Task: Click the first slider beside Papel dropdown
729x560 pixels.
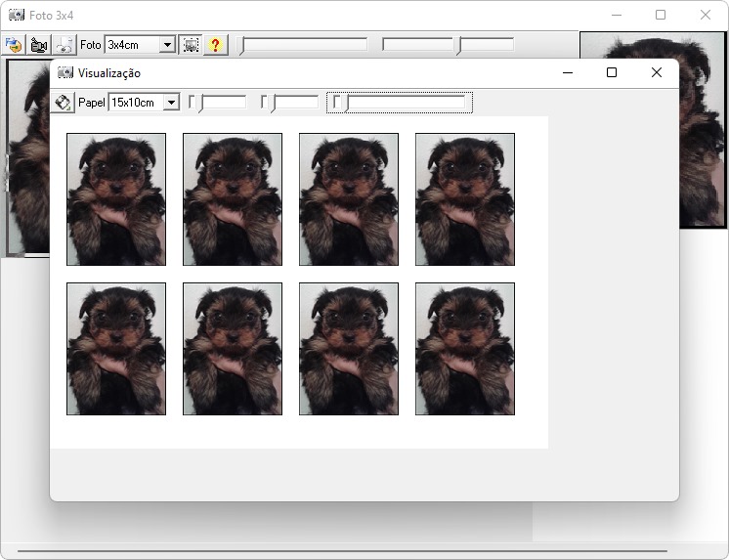Action: (x=218, y=103)
